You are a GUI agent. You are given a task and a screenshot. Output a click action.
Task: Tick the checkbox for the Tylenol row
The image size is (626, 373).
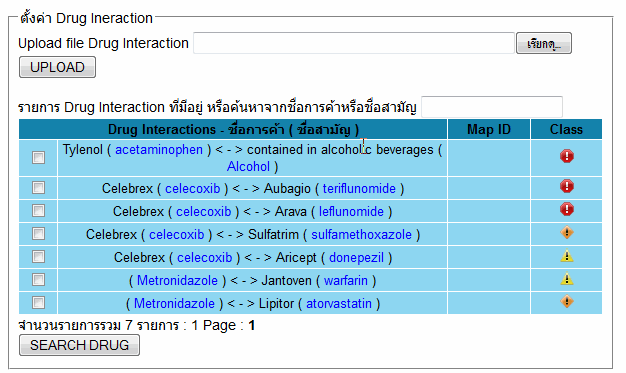pyautogui.click(x=38, y=157)
